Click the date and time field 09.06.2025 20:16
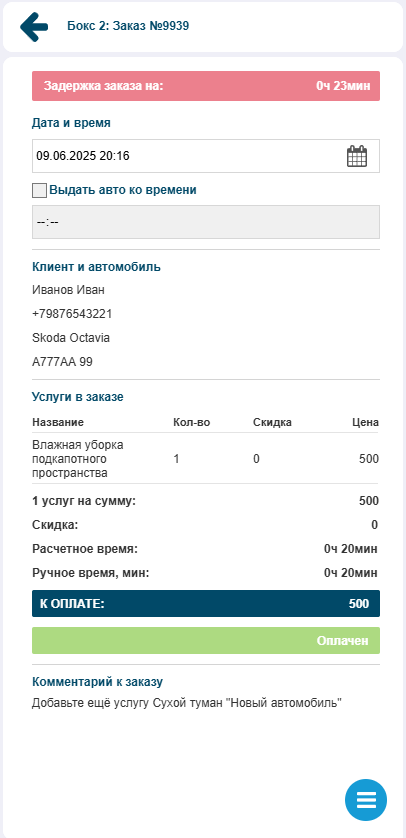This screenshot has height=838, width=406. point(206,156)
